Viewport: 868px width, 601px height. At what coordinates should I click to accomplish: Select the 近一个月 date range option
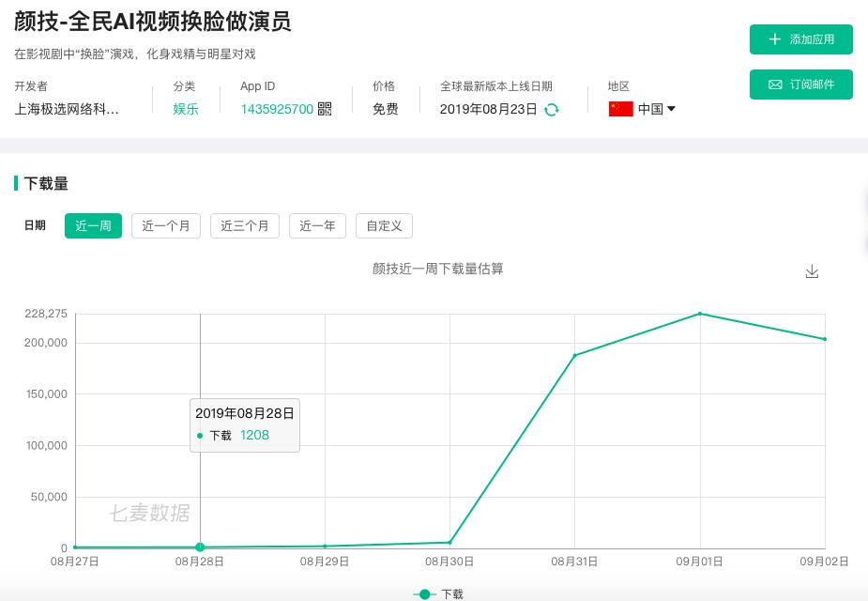point(165,225)
